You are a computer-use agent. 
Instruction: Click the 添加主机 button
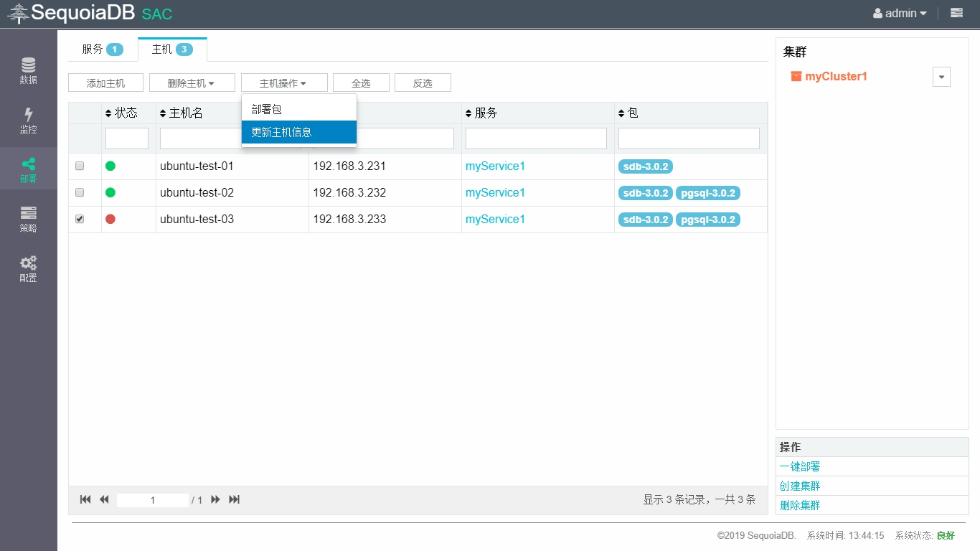(x=105, y=83)
